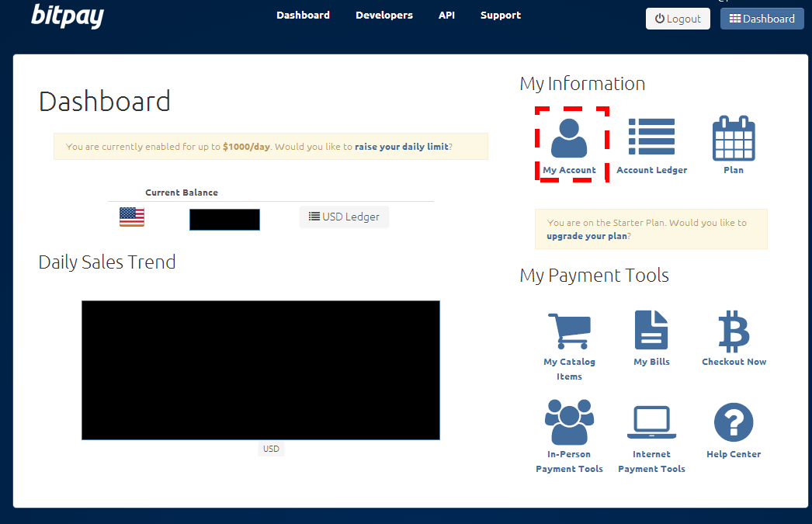Open the Plan calendar icon

[x=734, y=138]
